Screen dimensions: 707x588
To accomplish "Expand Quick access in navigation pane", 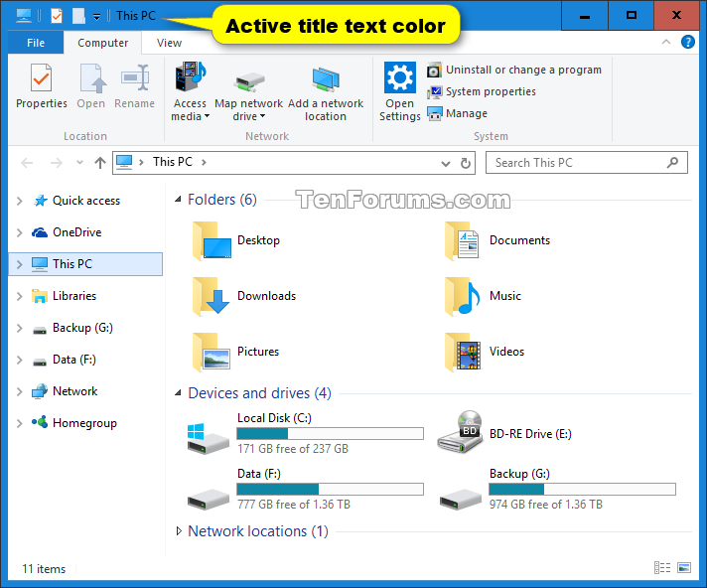I will coord(20,201).
